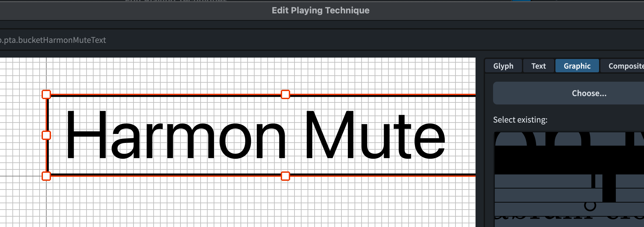Click the top-center resize handle of graphic
This screenshot has width=644, height=227.
pyautogui.click(x=285, y=94)
